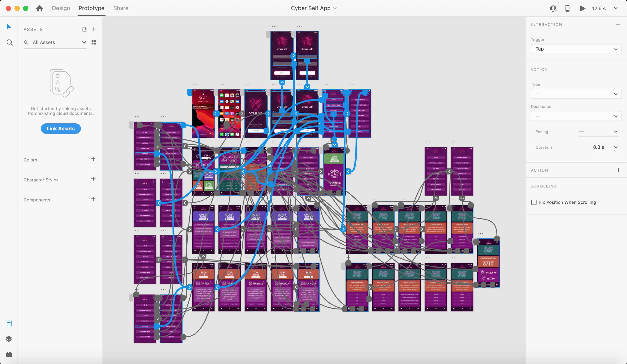Open the 12.5% zoom level dropdown

click(x=605, y=8)
